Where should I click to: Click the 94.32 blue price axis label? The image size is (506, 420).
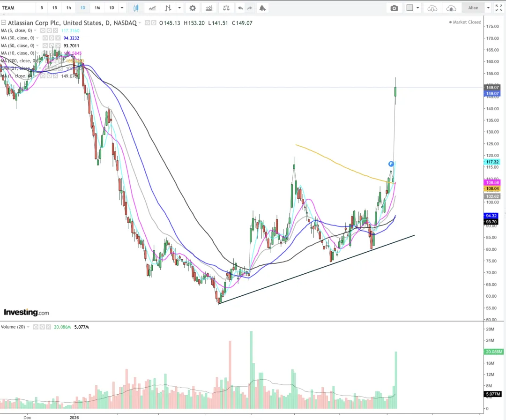491,216
